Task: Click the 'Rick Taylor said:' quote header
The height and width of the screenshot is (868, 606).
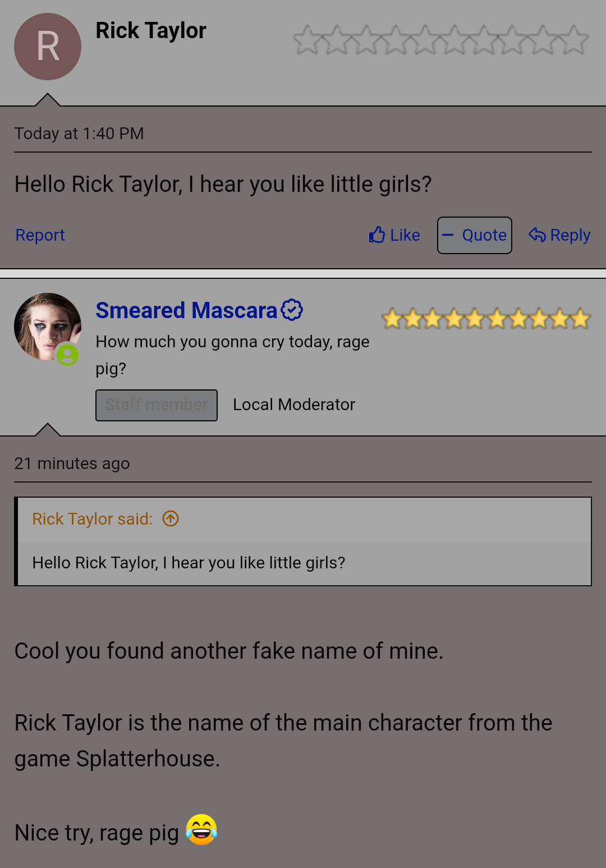Action: click(92, 519)
